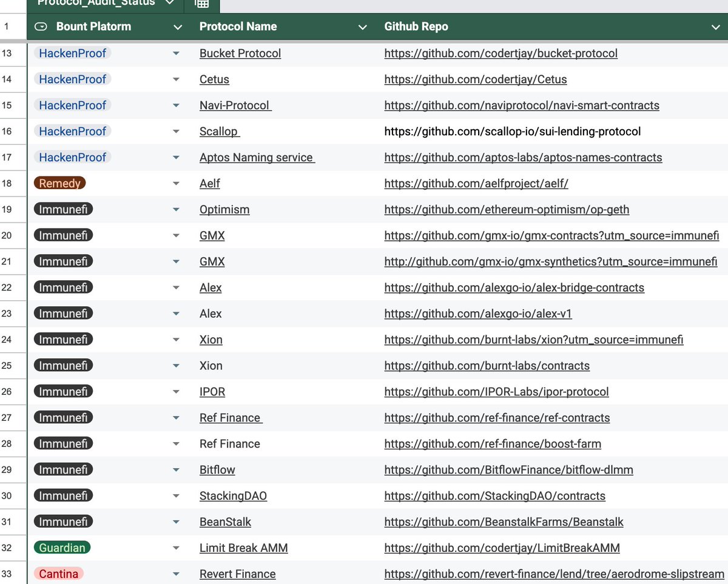Open the burnt-labs/contracts GitHub link
Screen dimensions: 728x584
[x=487, y=366]
